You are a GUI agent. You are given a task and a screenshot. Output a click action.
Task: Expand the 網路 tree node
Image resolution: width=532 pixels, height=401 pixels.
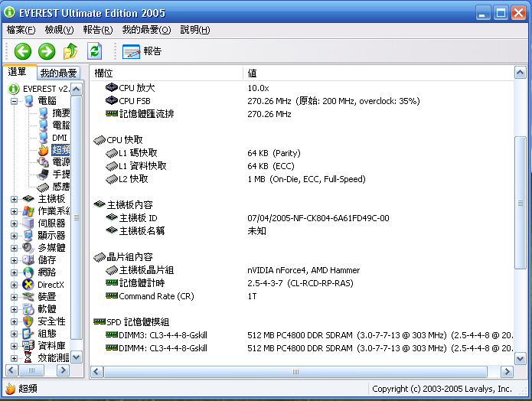(14, 272)
